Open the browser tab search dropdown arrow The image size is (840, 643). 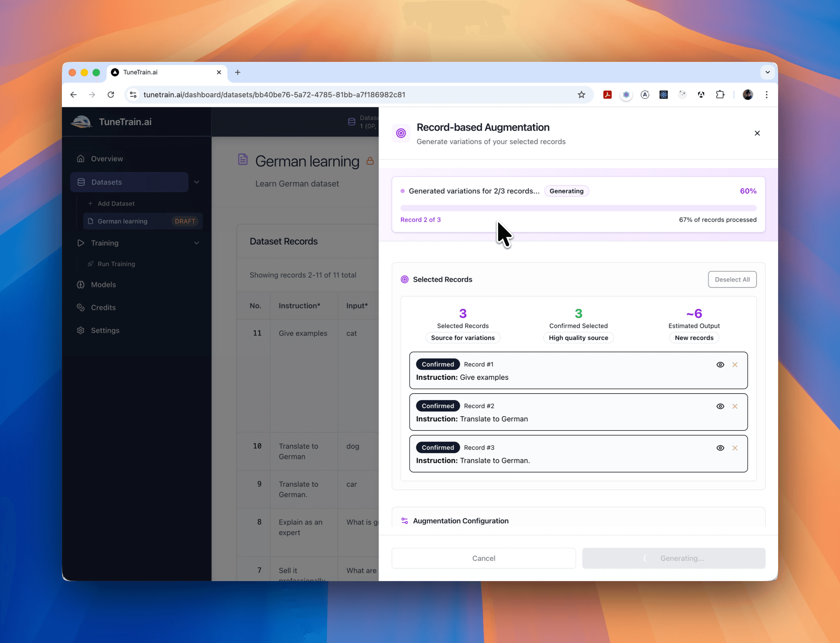click(x=768, y=72)
